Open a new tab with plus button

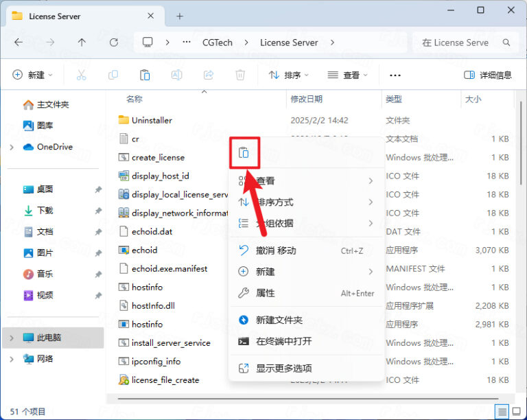coord(180,16)
